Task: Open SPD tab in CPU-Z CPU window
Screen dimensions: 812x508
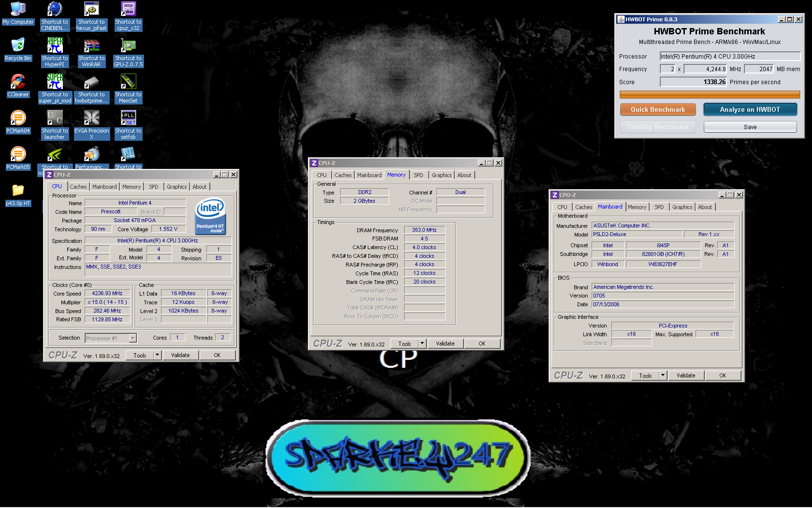Action: point(154,187)
